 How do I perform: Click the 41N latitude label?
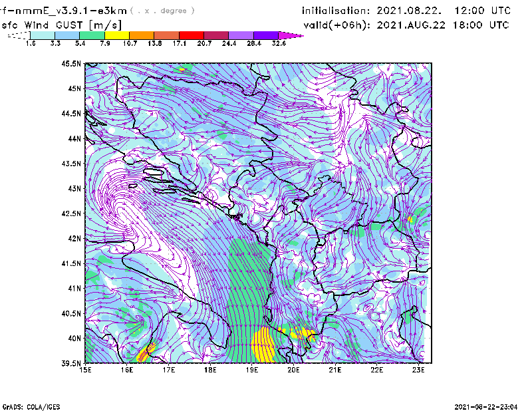point(74,289)
